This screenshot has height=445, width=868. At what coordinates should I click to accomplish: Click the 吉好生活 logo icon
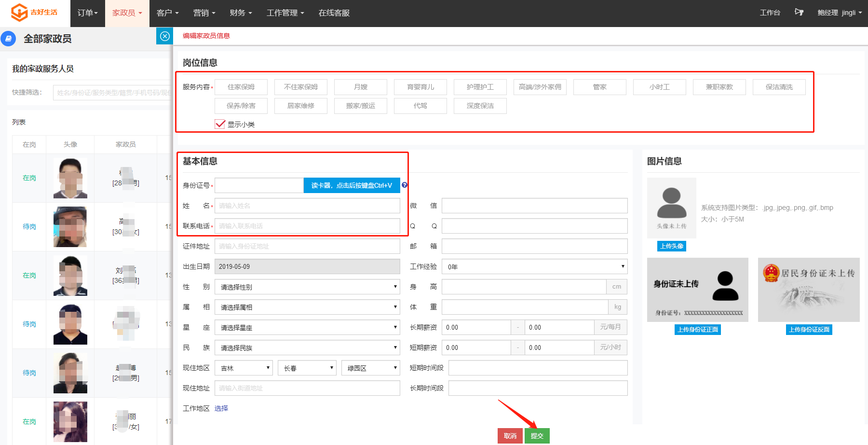coord(19,13)
